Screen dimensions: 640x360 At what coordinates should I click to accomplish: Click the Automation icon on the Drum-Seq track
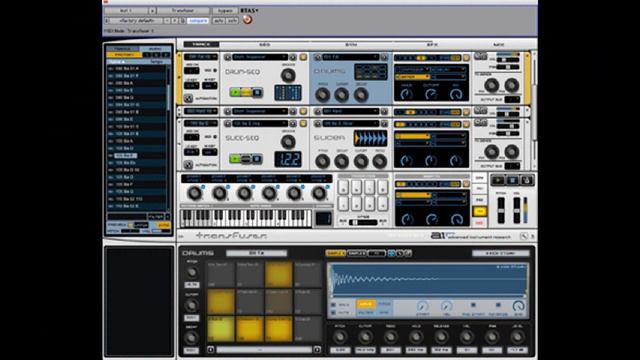click(188, 98)
